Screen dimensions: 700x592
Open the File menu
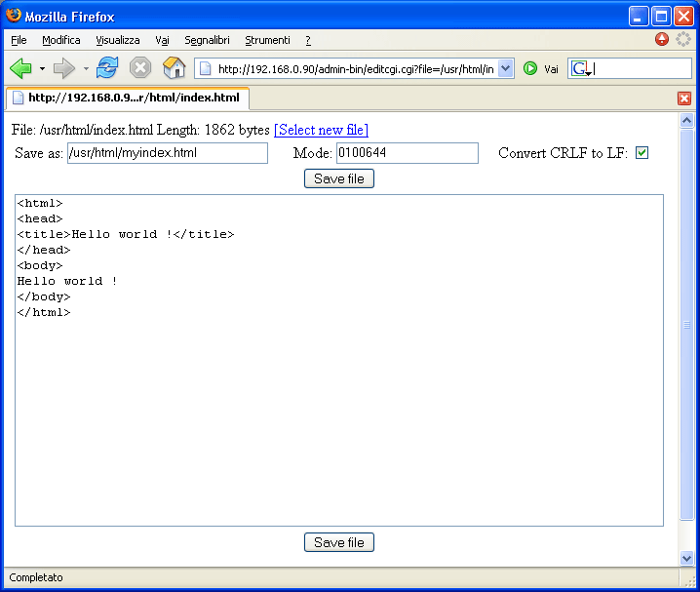click(19, 40)
